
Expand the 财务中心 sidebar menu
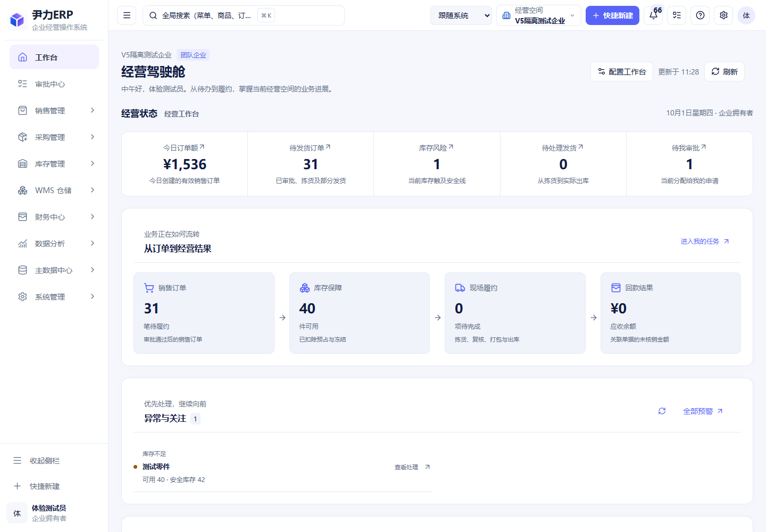click(x=54, y=217)
